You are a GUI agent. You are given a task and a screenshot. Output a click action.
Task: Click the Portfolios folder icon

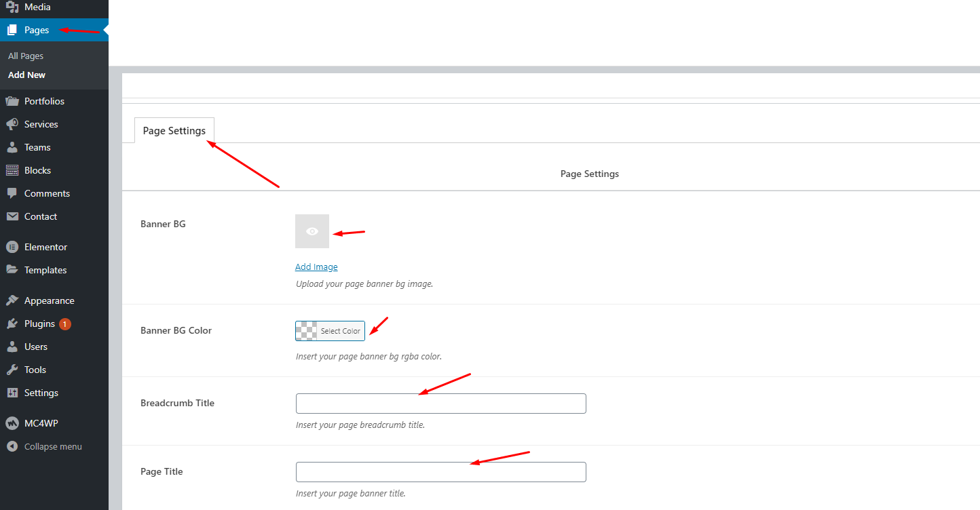[12, 101]
